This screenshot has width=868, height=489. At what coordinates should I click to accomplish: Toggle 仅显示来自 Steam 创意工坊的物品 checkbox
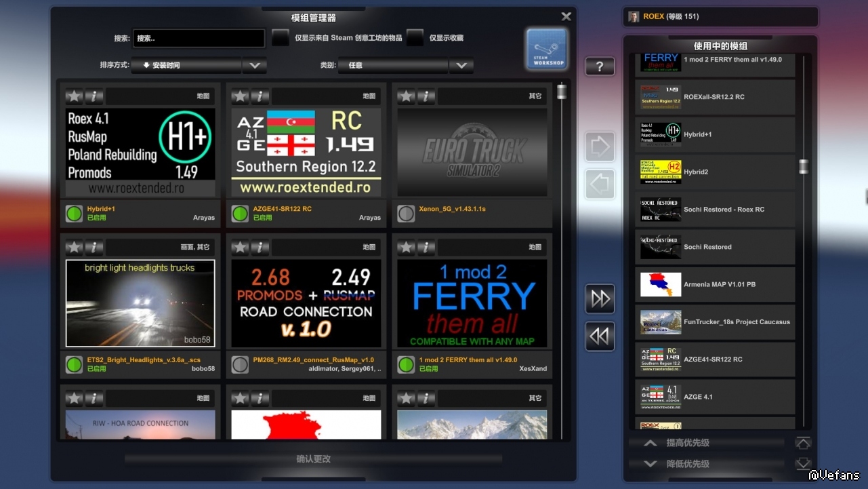tap(281, 38)
